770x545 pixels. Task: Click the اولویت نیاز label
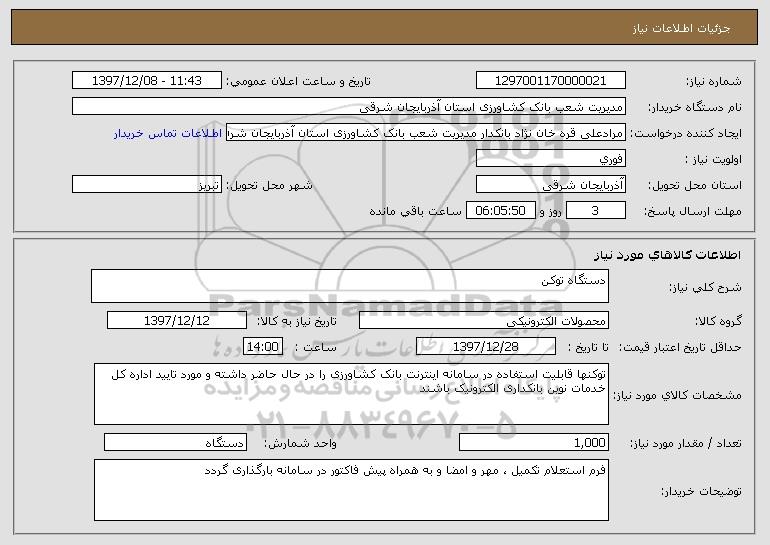pos(714,159)
